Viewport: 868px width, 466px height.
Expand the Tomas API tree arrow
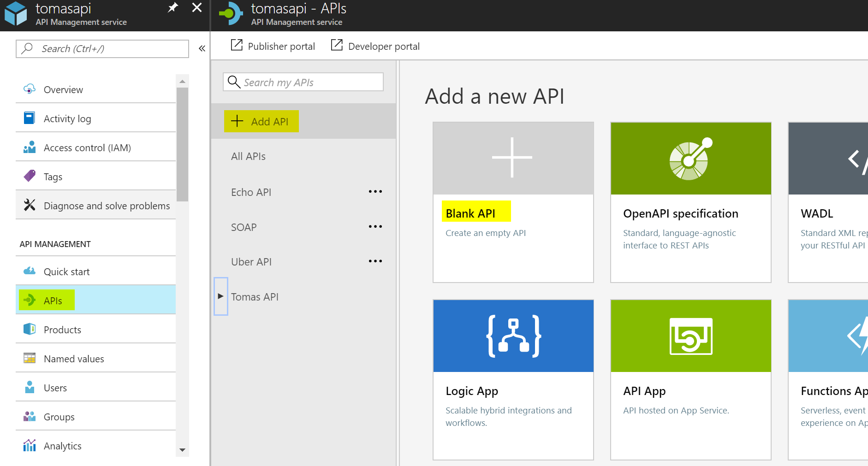click(220, 296)
